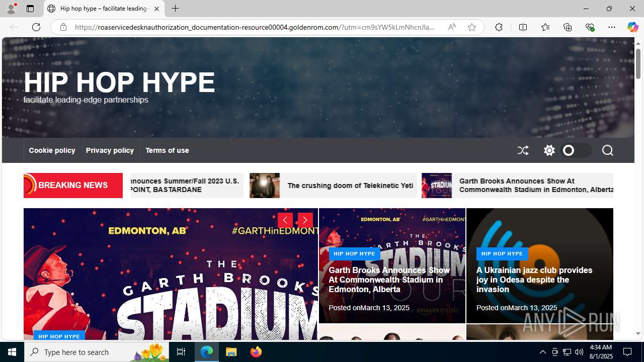This screenshot has width=644, height=362.
Task: Open the Cookie policy page
Action: pos(52,150)
